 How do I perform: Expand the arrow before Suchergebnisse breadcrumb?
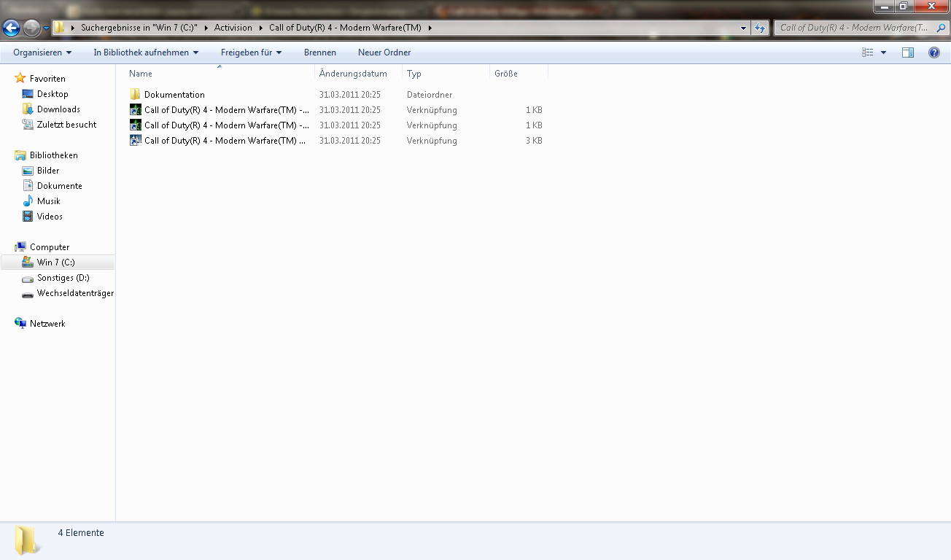pos(73,28)
